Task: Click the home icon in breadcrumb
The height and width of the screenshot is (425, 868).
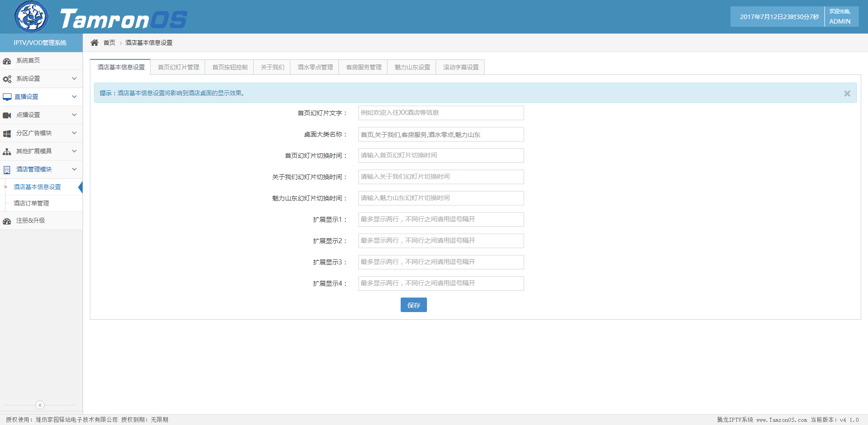Action: click(94, 43)
